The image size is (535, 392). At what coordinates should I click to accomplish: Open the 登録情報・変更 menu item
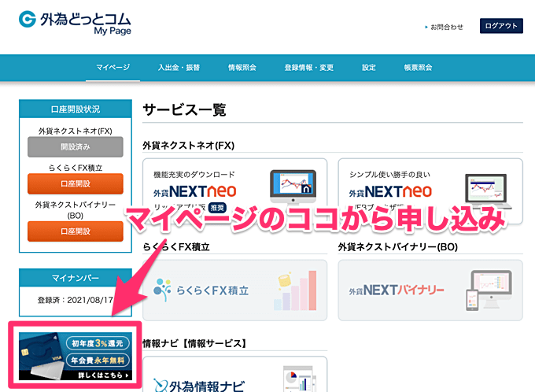coord(309,68)
